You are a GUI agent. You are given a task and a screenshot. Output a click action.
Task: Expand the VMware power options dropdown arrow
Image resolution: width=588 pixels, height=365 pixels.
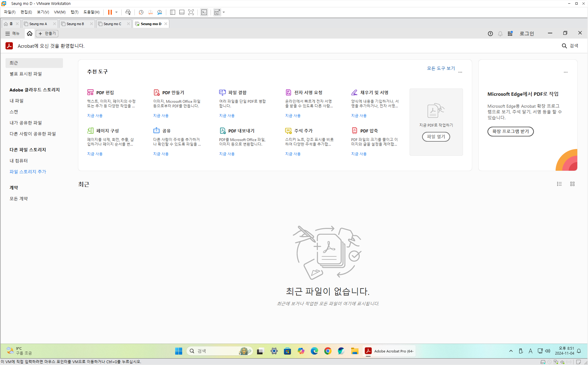tap(116, 12)
